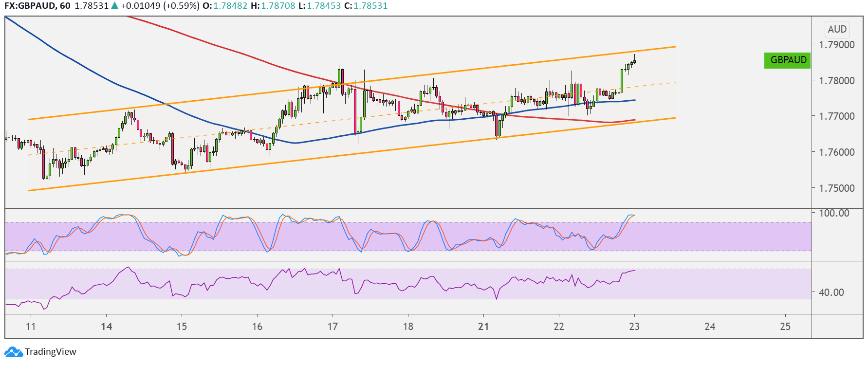Click date label 18 on time axis
The width and height of the screenshot is (868, 365).
(x=408, y=326)
